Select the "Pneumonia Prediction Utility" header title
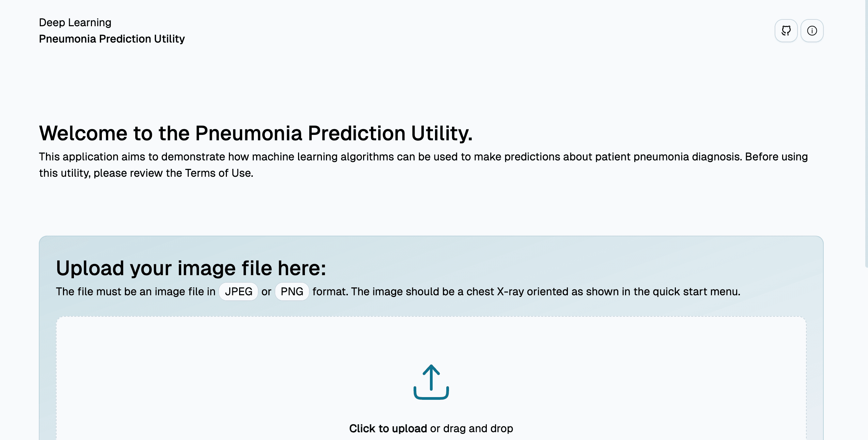 [x=112, y=39]
